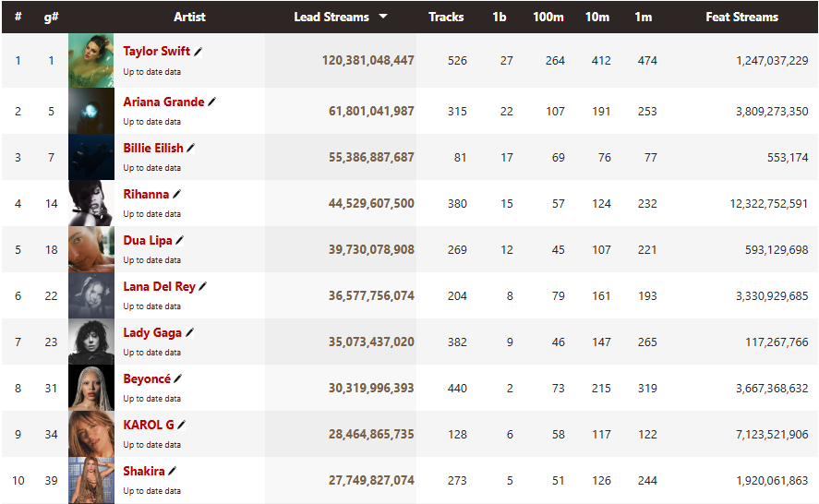Select lead streams value 39,730,078,908
This screenshot has height=504, width=819.
click(x=371, y=249)
